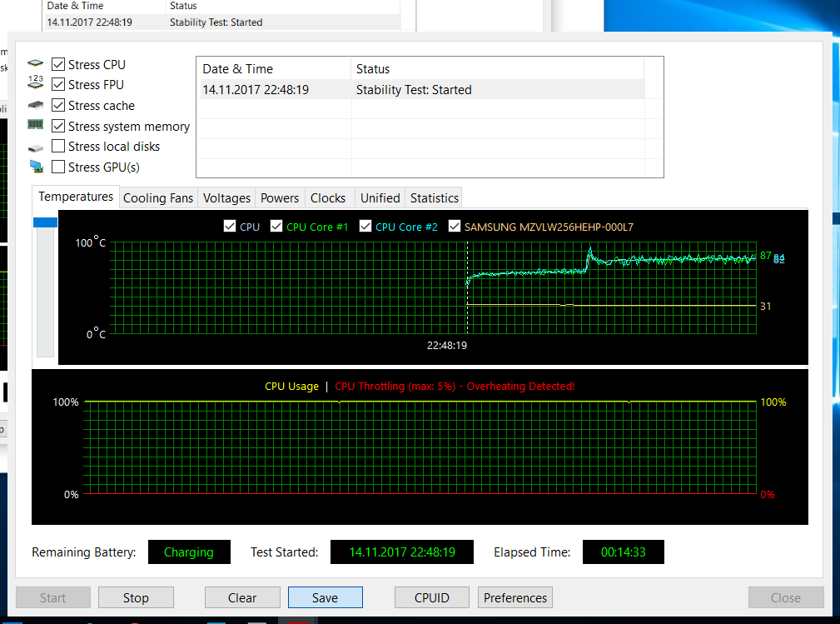The image size is (840, 624).
Task: Click the 31 temperature reading on graph
Action: 766,306
